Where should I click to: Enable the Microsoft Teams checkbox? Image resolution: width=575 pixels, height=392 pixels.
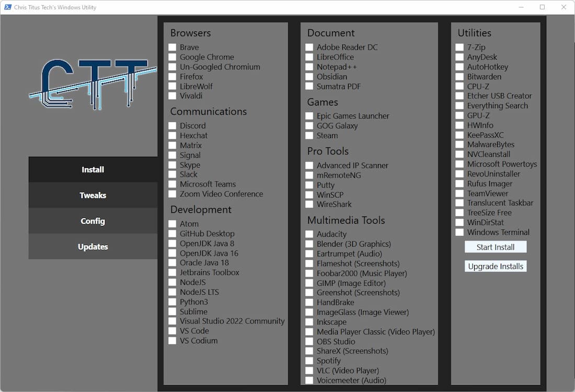click(172, 184)
